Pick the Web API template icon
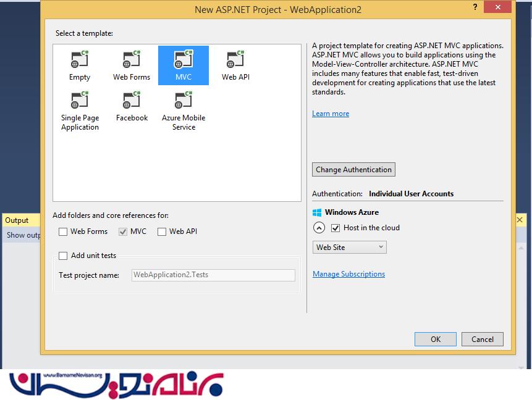This screenshot has width=532, height=400. coord(235,60)
